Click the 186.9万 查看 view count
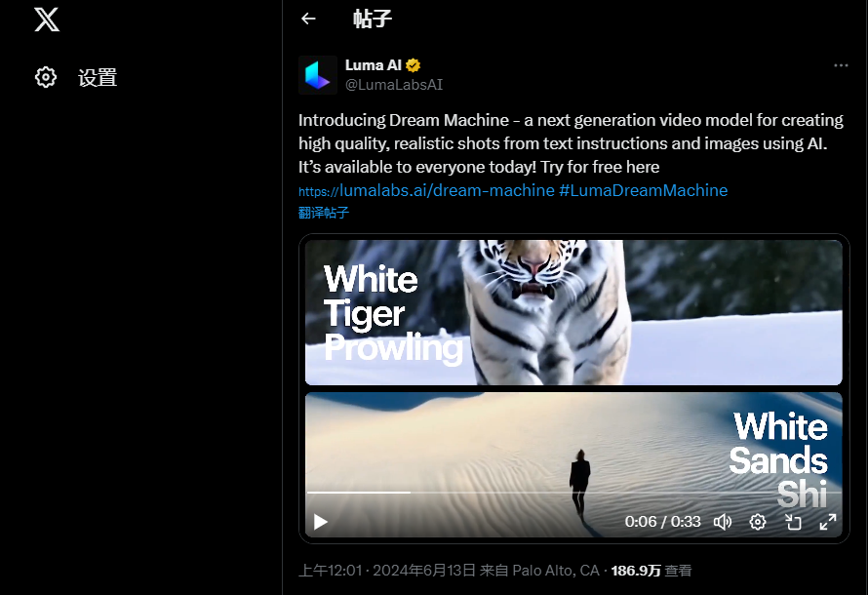868x595 pixels. point(651,571)
